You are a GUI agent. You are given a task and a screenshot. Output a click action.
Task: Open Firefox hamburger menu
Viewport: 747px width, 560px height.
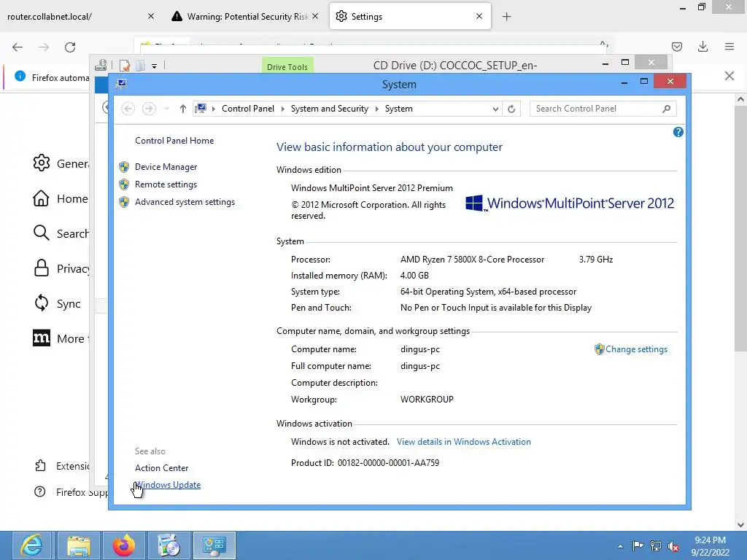[x=729, y=47]
